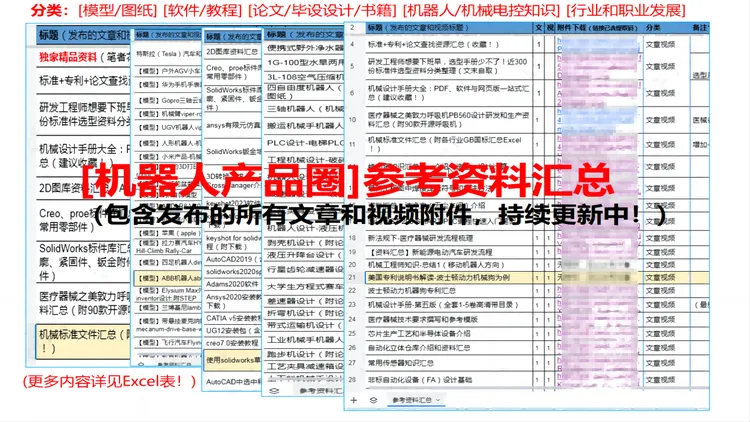Click the 附件下载 column header
750x422 pixels.
point(608,28)
